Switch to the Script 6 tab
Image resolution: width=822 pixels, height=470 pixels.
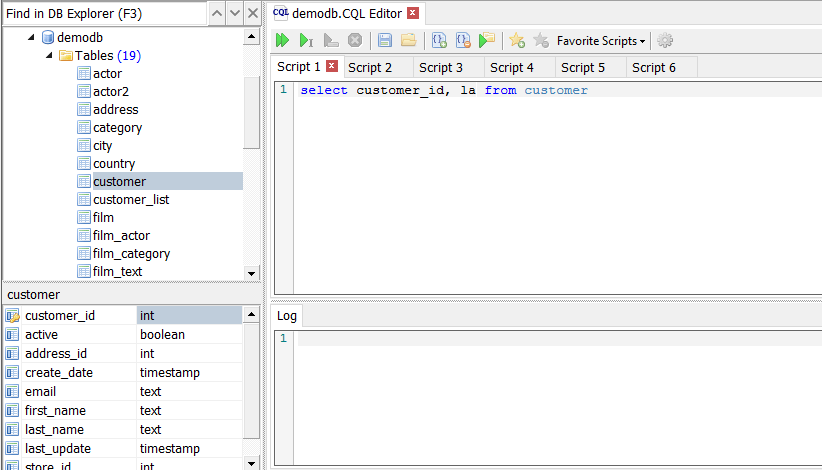(653, 68)
